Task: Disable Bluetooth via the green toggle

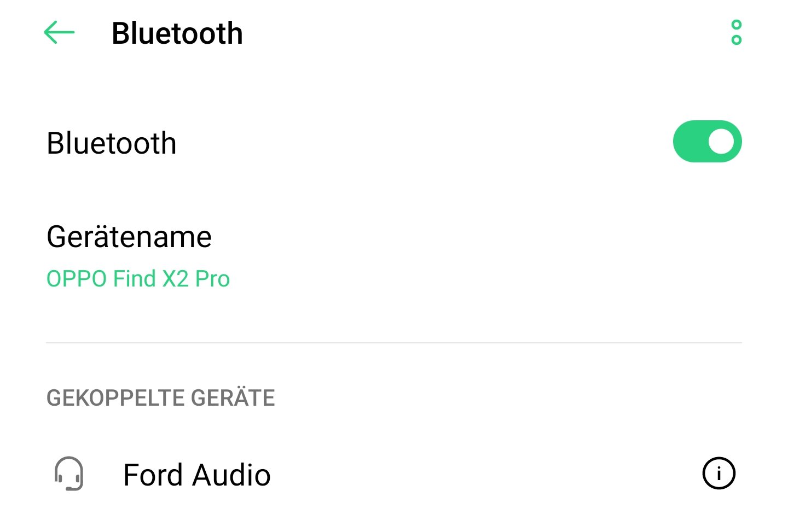Action: 707,142
